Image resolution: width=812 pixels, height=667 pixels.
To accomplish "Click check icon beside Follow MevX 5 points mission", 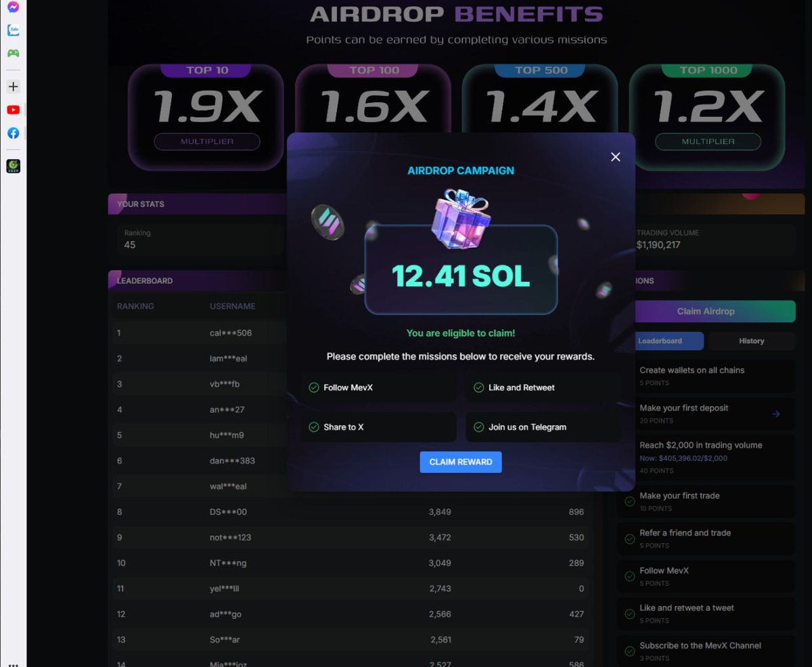I will 629,577.
